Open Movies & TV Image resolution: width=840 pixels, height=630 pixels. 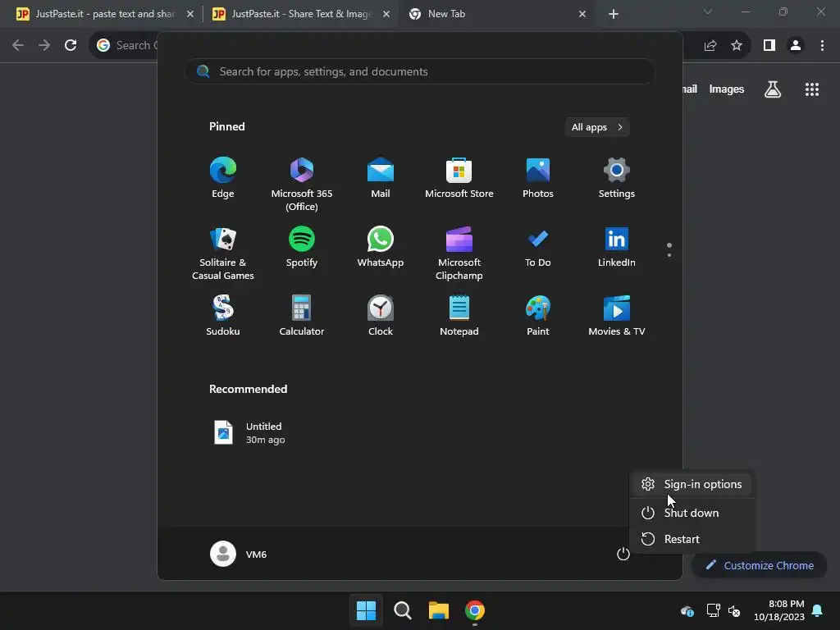617,316
